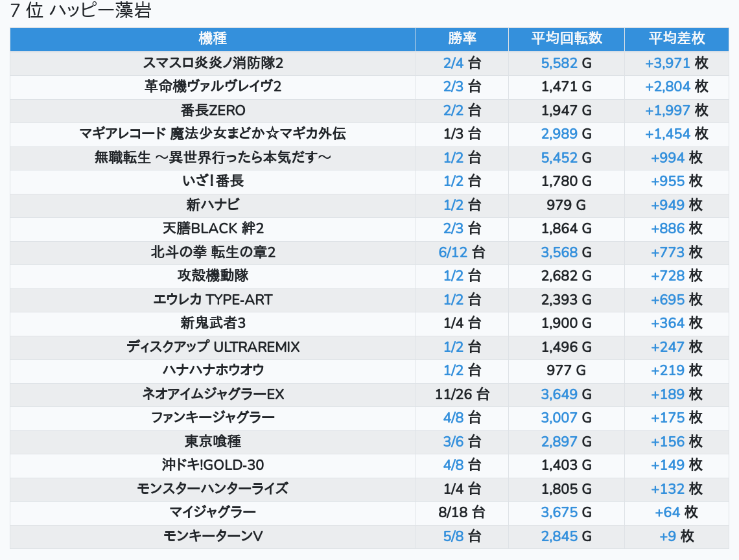Open the 3,649 spins for ネオアイムジャグラーEX
The height and width of the screenshot is (560, 739).
[x=559, y=394]
